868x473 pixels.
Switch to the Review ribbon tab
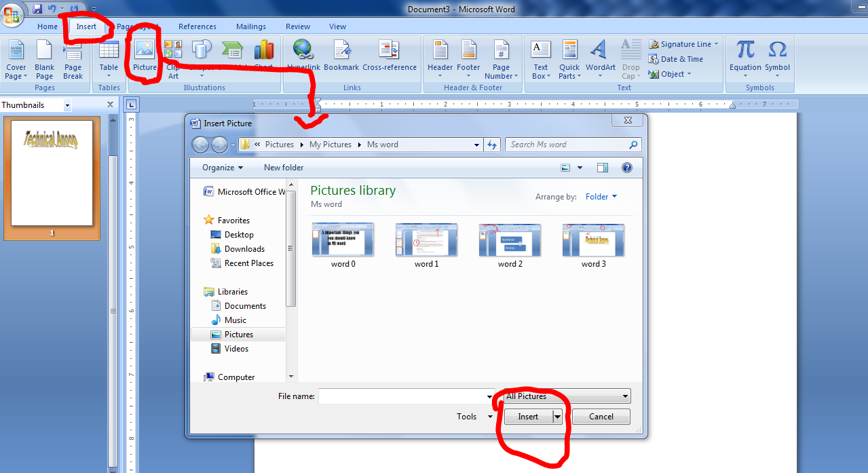point(297,26)
